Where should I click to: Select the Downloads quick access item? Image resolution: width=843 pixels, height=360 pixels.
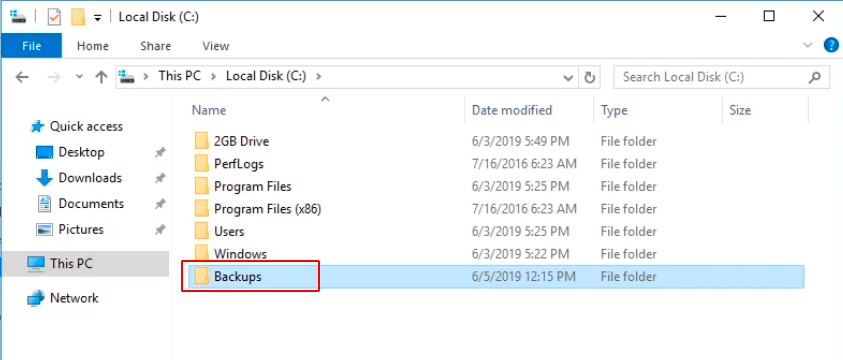point(90,178)
